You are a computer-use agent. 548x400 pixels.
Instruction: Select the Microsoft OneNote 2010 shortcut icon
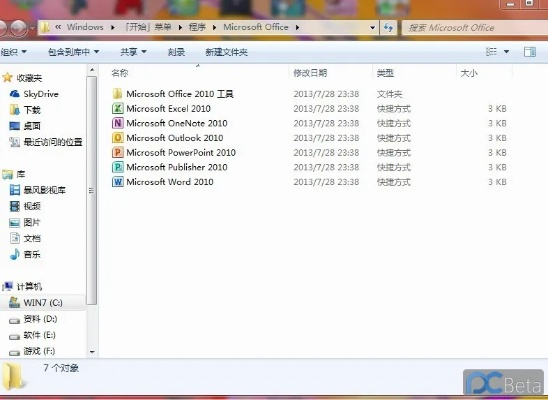coord(117,123)
